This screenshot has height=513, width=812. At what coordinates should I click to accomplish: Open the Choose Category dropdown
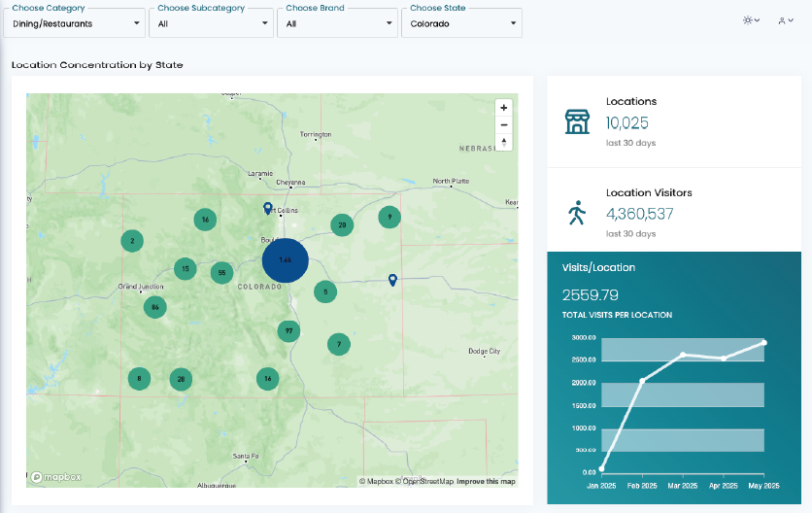pos(76,23)
